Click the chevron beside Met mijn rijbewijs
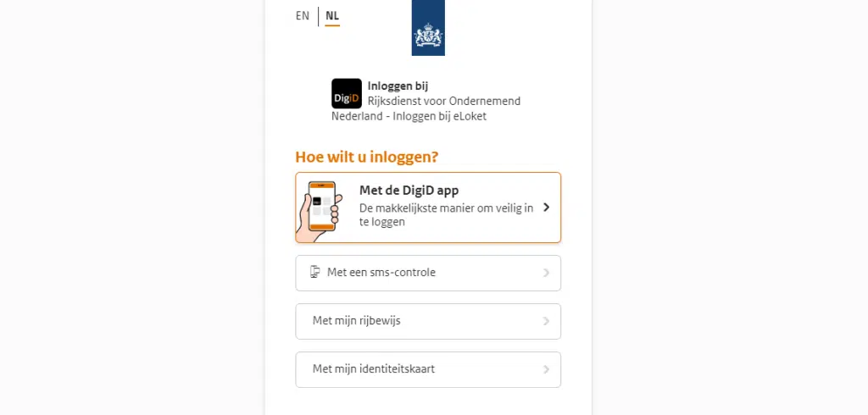 click(x=546, y=321)
